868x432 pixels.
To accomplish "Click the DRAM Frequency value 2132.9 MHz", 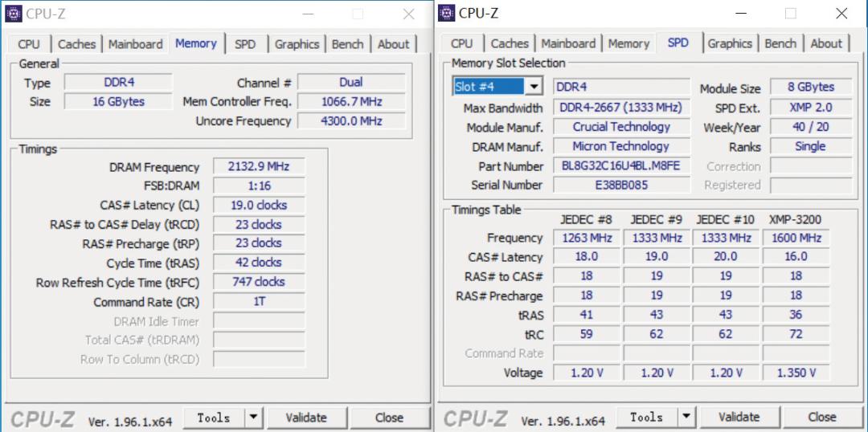I will tap(259, 166).
